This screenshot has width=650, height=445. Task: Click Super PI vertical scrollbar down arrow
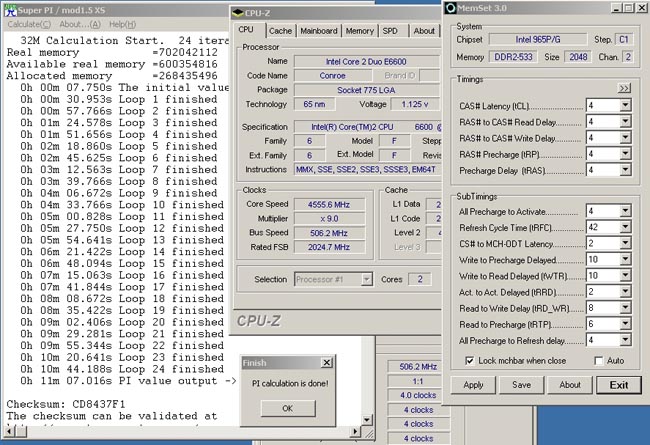point(366,421)
